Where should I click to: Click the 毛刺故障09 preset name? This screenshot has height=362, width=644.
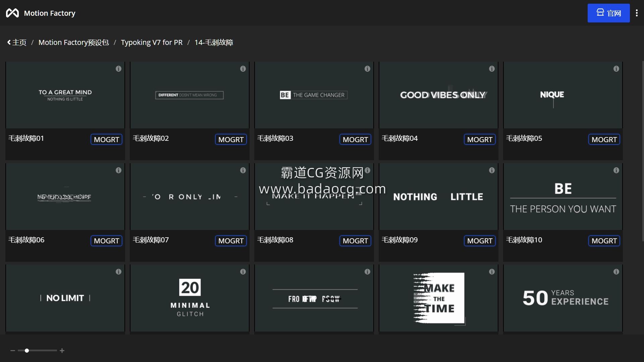coord(399,240)
